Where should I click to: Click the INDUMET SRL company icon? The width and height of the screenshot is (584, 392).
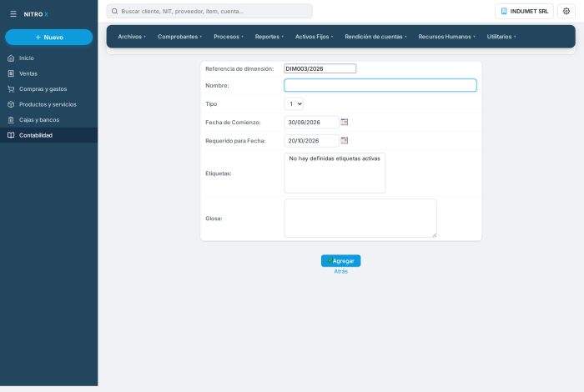click(504, 11)
